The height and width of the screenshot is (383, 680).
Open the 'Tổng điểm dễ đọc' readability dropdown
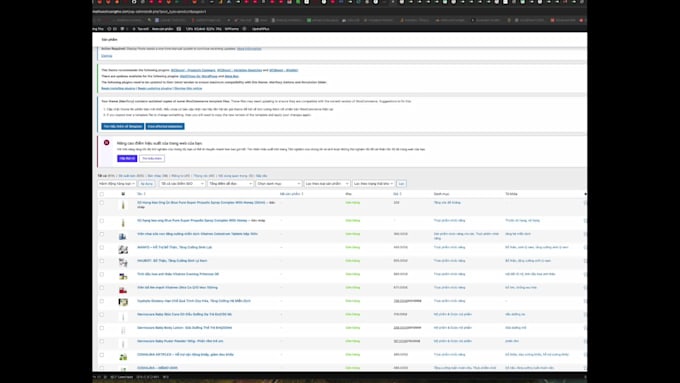[x=230, y=184]
